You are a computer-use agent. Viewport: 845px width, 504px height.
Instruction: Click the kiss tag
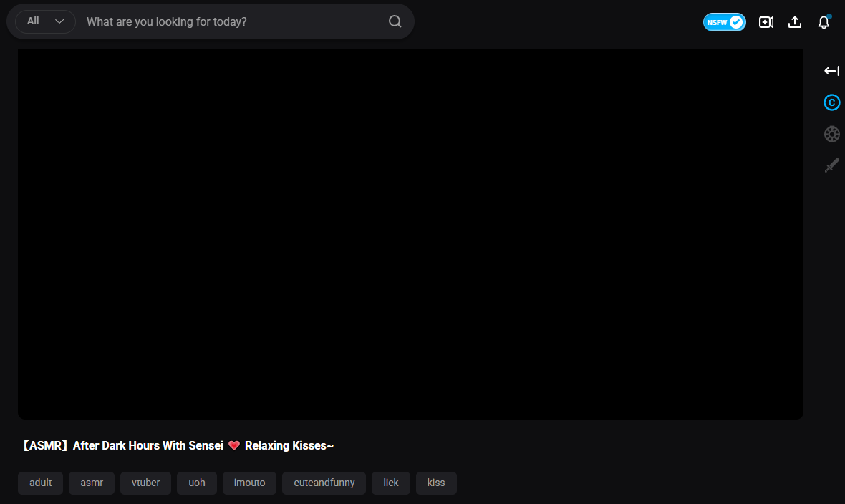[436, 483]
